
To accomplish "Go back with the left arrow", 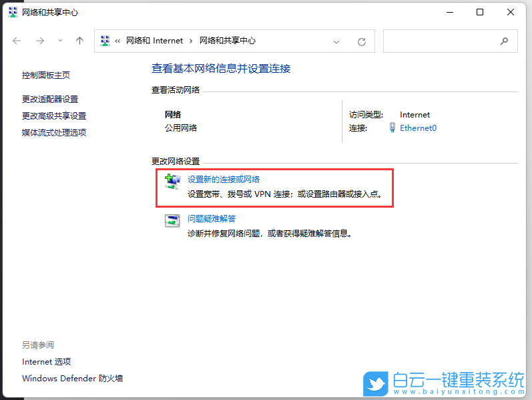I will coord(17,41).
